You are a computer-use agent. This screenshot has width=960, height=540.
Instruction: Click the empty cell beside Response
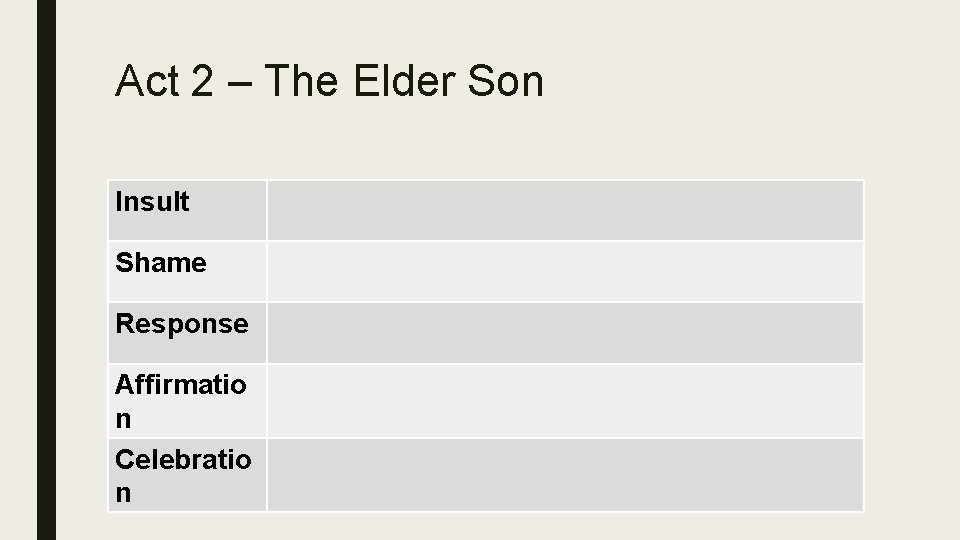coord(565,332)
